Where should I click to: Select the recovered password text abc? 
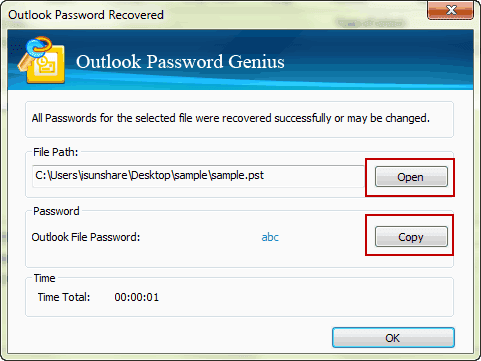point(270,237)
